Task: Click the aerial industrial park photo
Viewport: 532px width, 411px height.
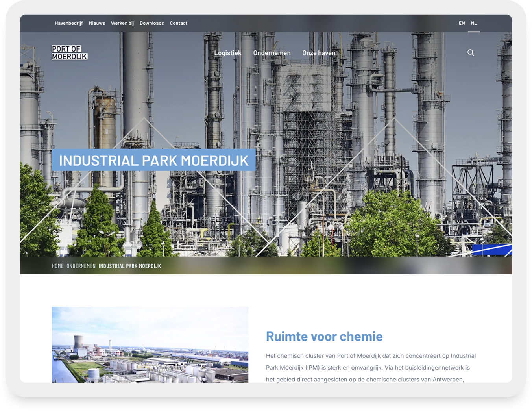Action: [150, 344]
